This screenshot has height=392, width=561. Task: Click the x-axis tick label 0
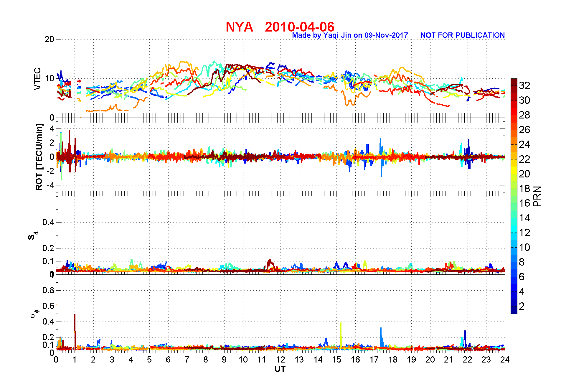[56, 360]
